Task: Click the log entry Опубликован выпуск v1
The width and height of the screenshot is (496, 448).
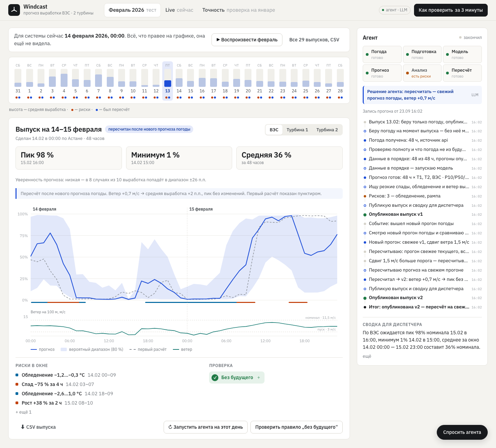Action: [422, 214]
